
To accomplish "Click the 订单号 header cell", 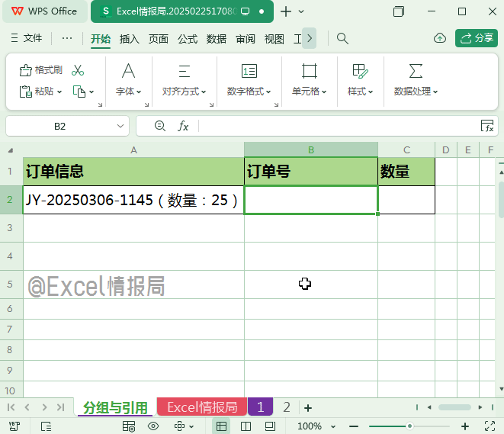I will coord(311,172).
